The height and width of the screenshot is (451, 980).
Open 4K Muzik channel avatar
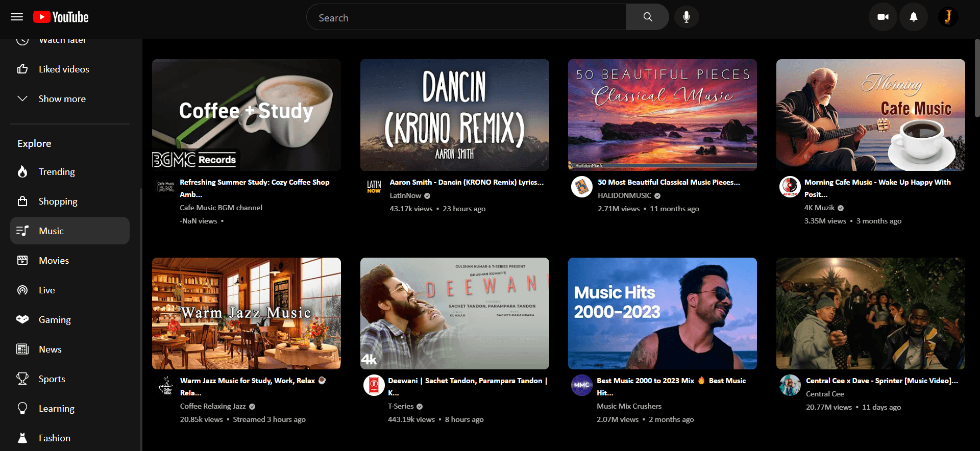790,187
